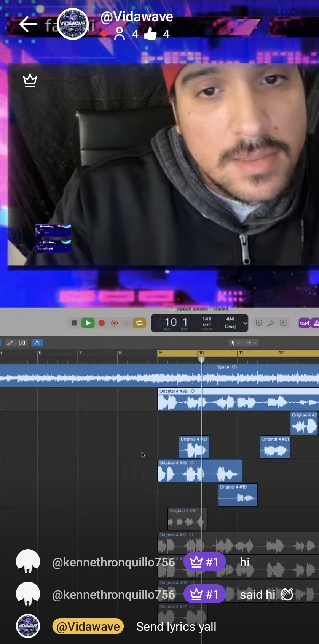Open the tuner icon
Image resolution: width=319 pixels, height=644 pixels.
coord(271,323)
